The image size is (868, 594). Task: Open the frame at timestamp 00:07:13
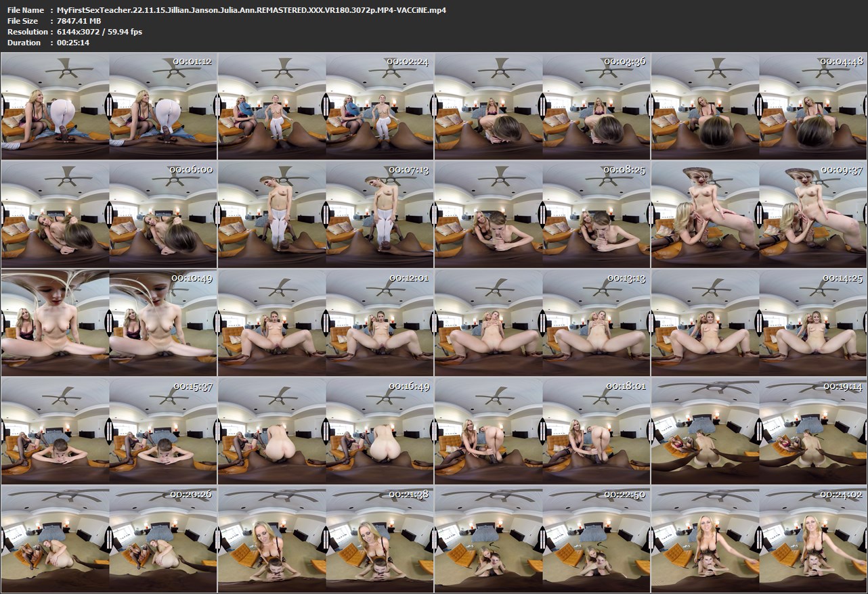pyautogui.click(x=326, y=214)
